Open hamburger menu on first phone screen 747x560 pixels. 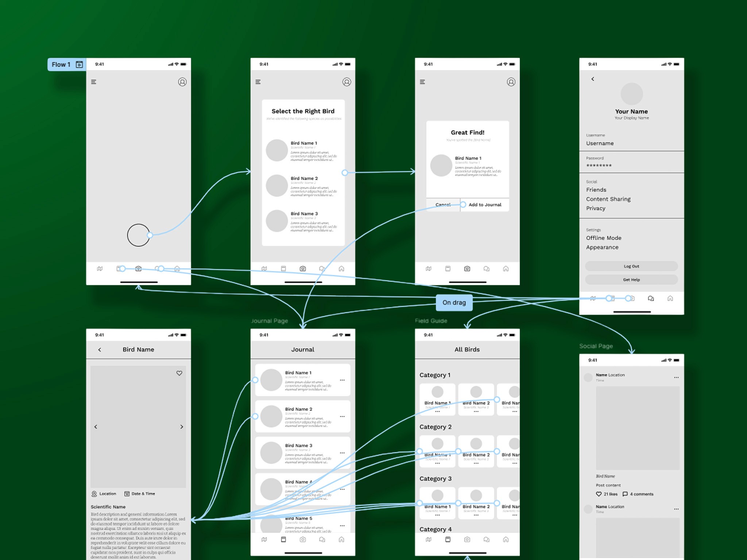[94, 82]
